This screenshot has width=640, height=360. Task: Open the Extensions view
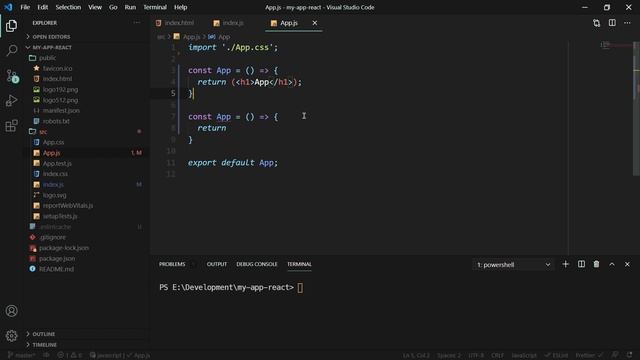(x=11, y=126)
